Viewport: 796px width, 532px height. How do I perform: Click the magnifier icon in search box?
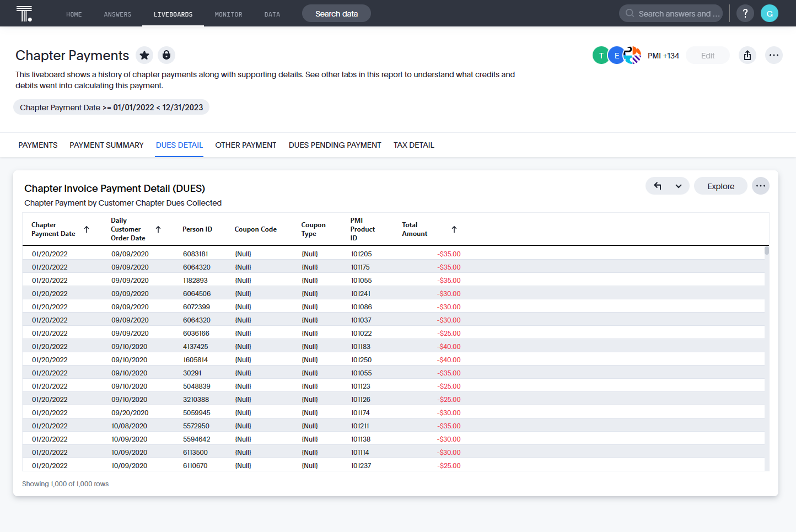(x=630, y=13)
